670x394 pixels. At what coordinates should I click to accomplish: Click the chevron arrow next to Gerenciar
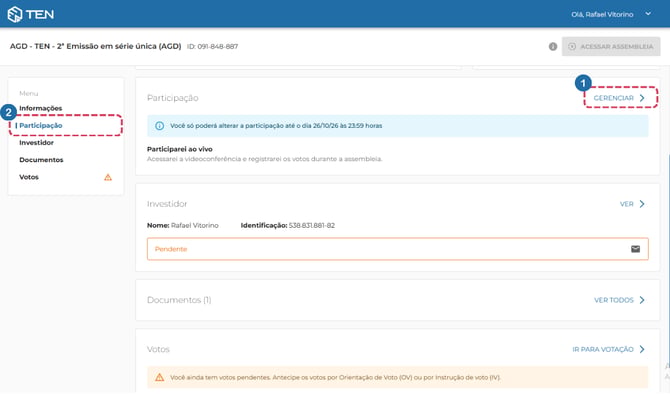click(x=642, y=98)
